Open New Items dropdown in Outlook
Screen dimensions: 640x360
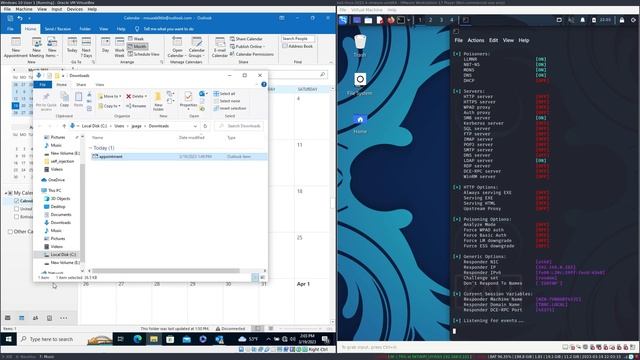point(52,47)
